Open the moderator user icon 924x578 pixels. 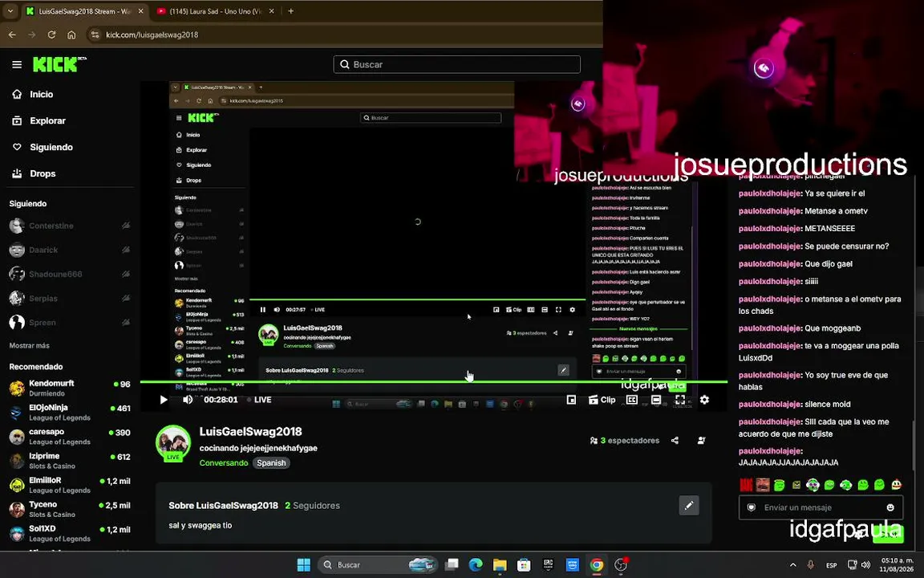(701, 441)
